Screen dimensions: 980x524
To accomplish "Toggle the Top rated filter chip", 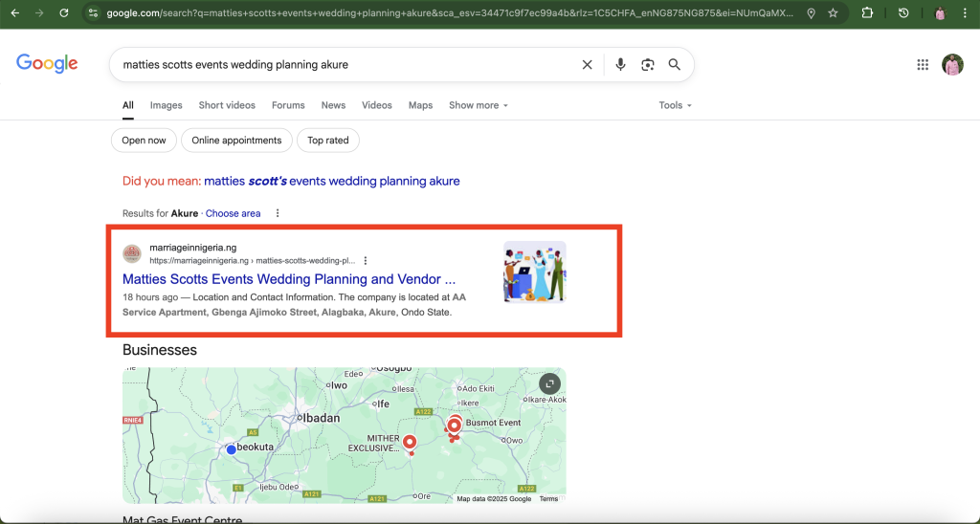I will (328, 140).
